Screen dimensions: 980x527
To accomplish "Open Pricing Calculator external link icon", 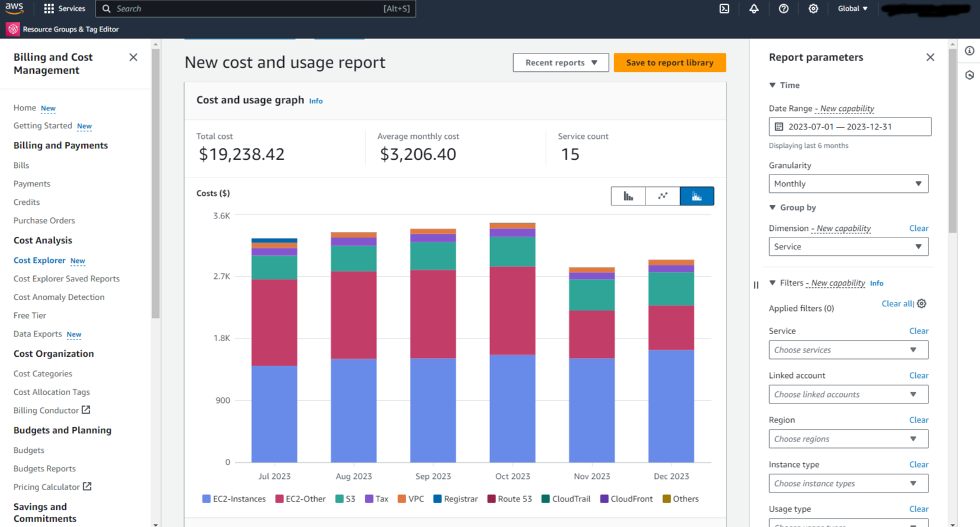I will pos(87,486).
